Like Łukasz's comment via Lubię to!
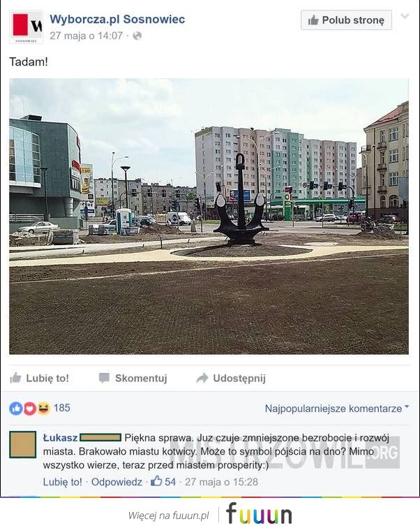Screen dimensions: 420x528 [63, 482]
